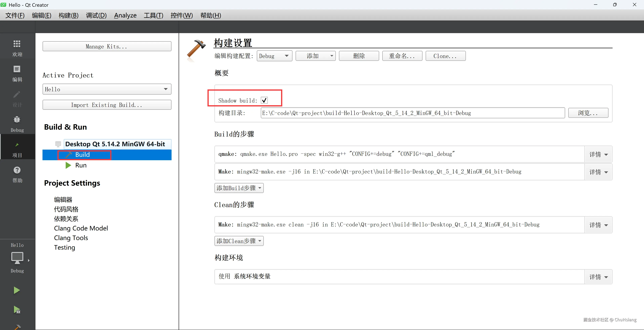Screen dimensions: 644x330
Task: Expand qmake step details (详情)
Action: (598, 154)
